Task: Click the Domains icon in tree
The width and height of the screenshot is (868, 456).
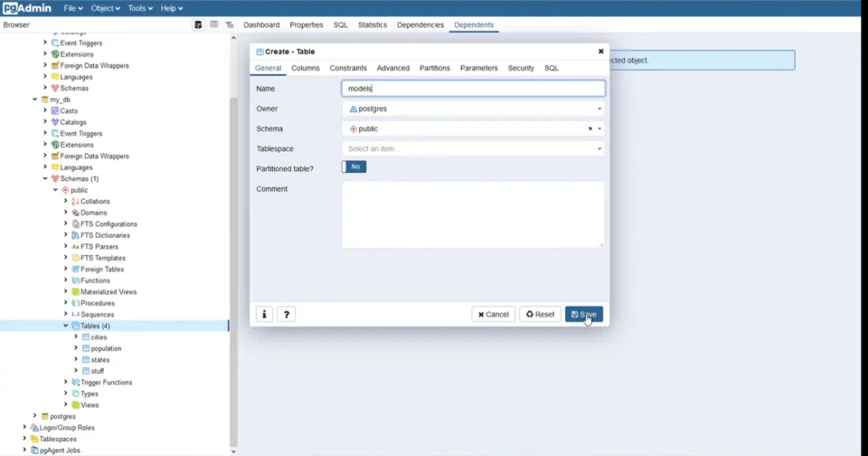Action: point(75,213)
